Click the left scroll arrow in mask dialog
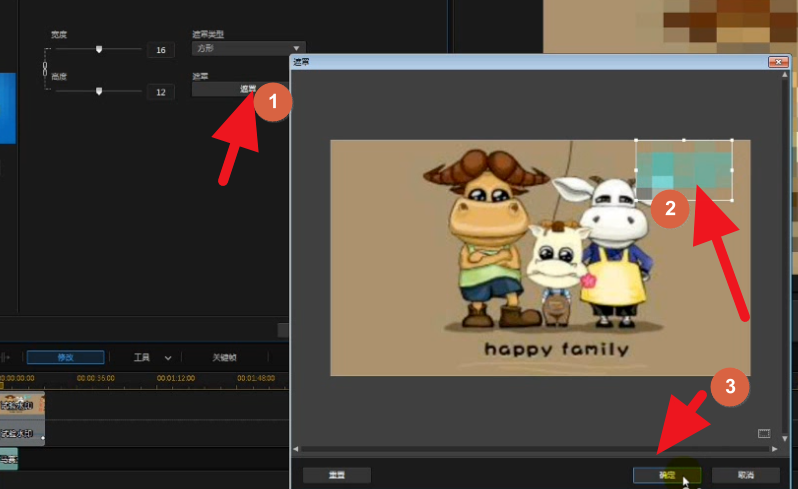Viewport: 798px width, 489px height. click(x=295, y=450)
